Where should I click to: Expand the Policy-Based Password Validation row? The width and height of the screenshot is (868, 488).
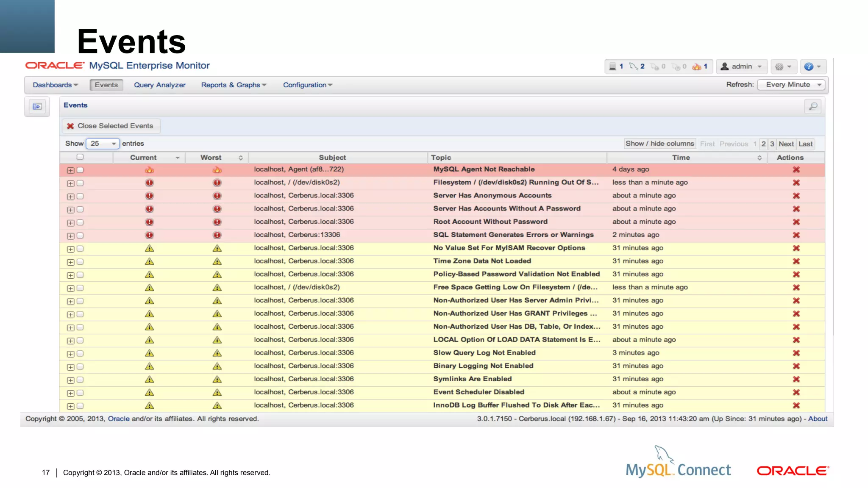pyautogui.click(x=70, y=275)
